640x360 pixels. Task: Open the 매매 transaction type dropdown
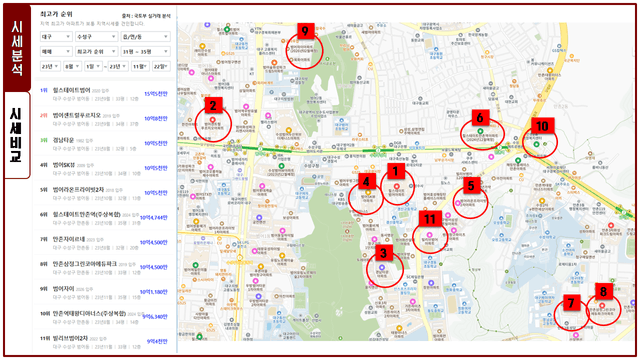pyautogui.click(x=56, y=51)
